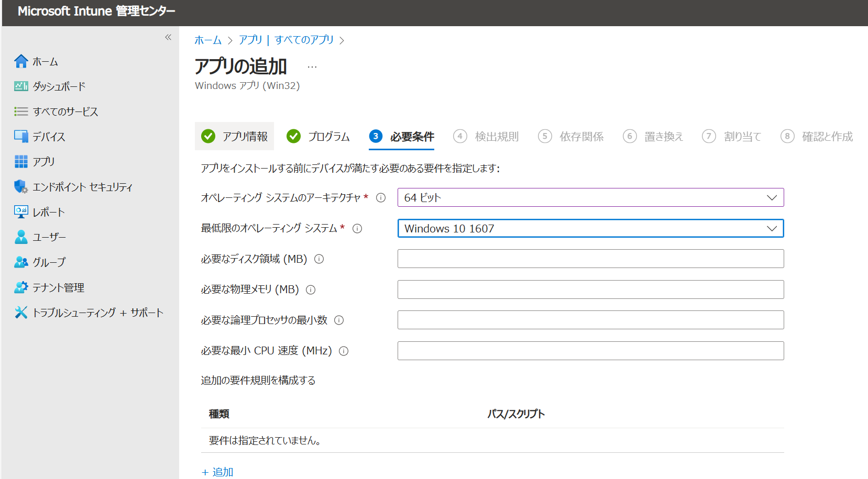The width and height of the screenshot is (868, 479).
Task: Open the ダッシュボード chart icon
Action: (21, 86)
